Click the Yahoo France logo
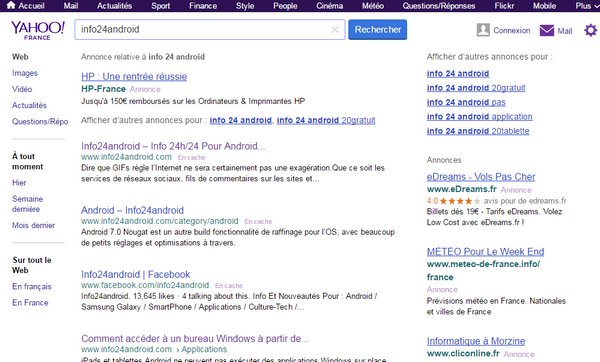 click(38, 30)
